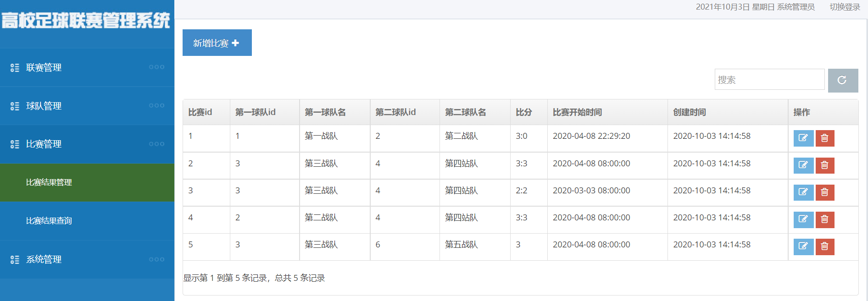Edit match id 5 with the pencil icon
This screenshot has width=868, height=301.
pyautogui.click(x=803, y=246)
